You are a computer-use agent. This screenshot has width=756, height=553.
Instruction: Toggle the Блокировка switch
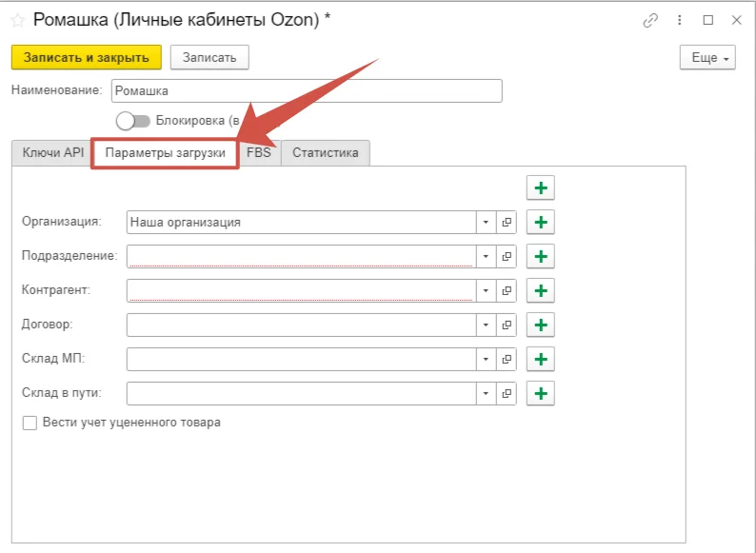coord(133,121)
